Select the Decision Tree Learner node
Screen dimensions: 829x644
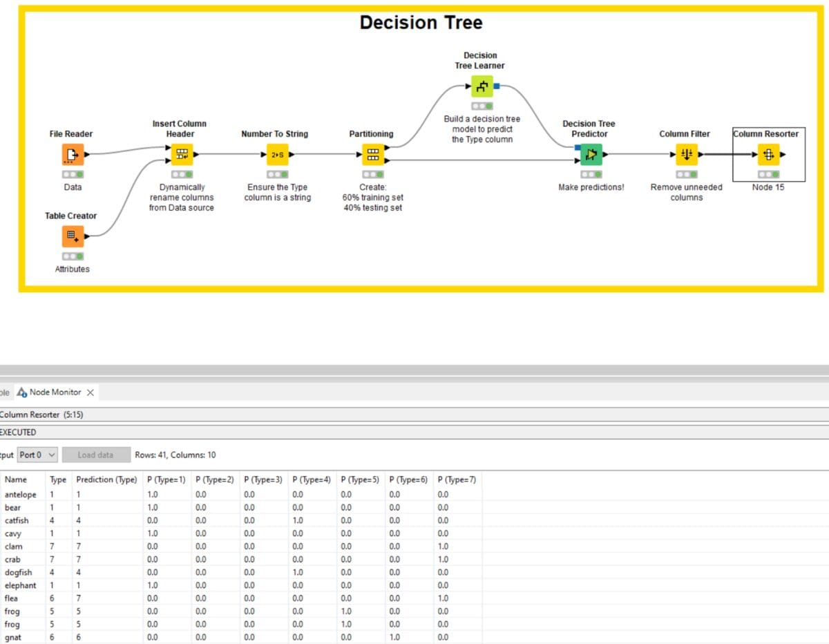point(482,86)
